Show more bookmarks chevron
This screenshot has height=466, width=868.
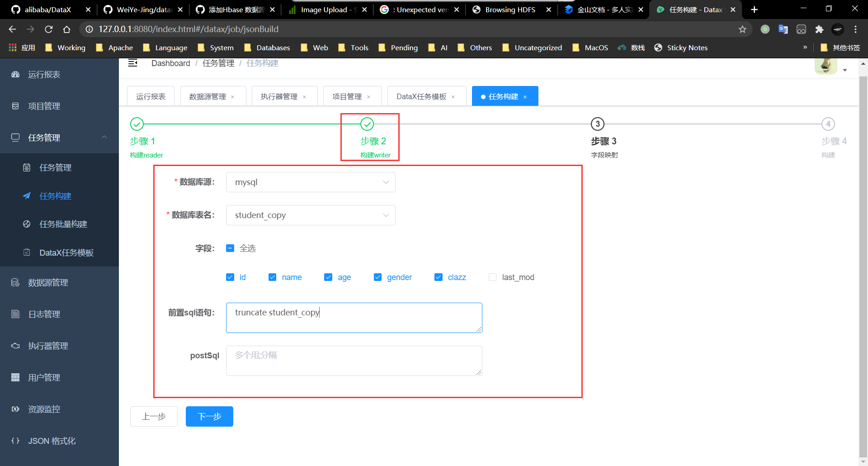[x=805, y=47]
